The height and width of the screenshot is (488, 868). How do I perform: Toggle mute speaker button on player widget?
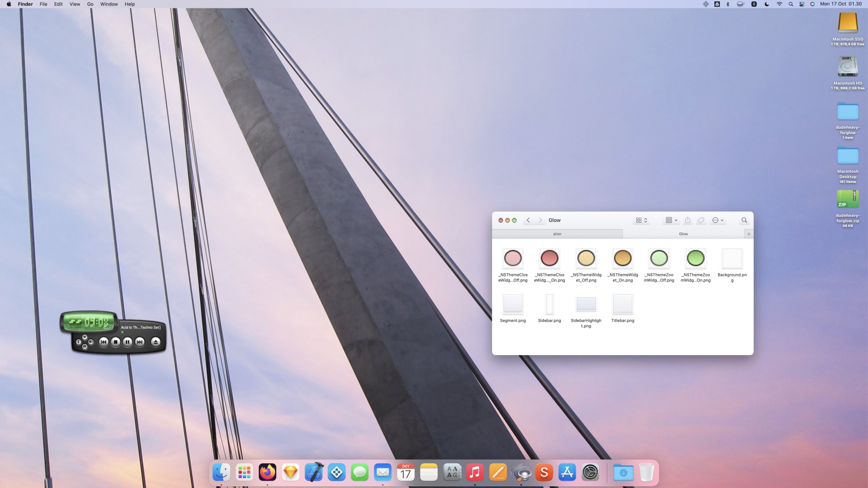pyautogui.click(x=91, y=342)
